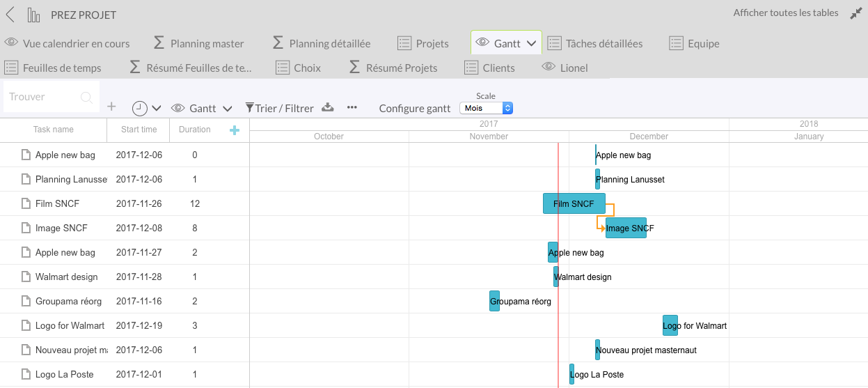This screenshot has width=868, height=388.
Task: Click file icon of Groupama réorg row
Action: click(26, 301)
